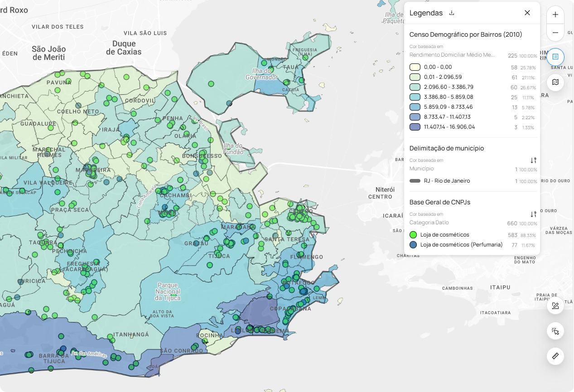Select the draw/edit tool icon
The height and width of the screenshot is (392, 574).
click(x=555, y=305)
